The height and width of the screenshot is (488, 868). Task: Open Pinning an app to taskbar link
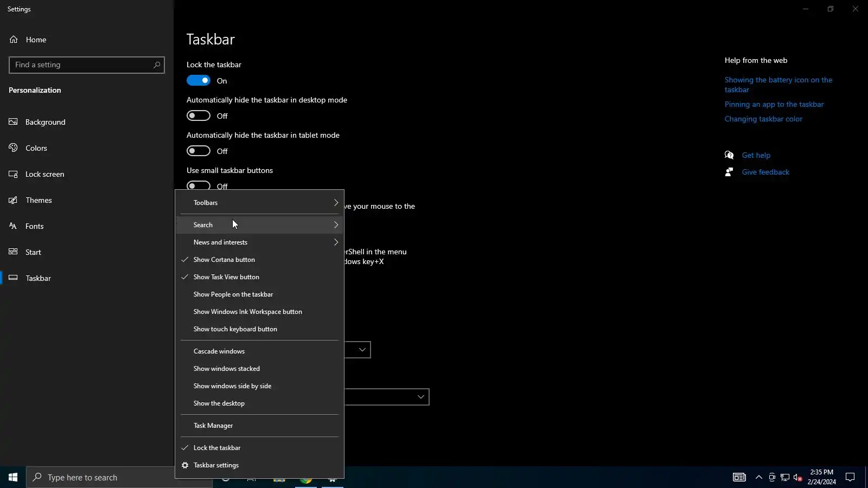click(x=774, y=104)
